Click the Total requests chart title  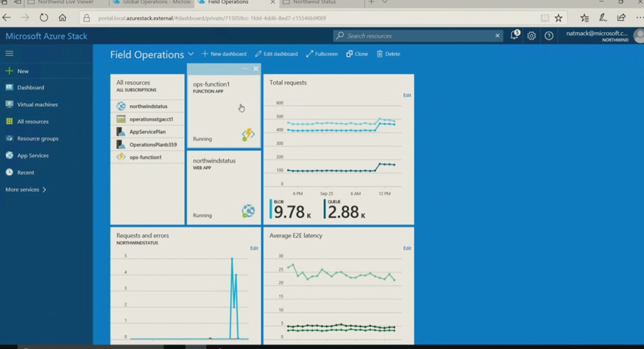point(288,82)
